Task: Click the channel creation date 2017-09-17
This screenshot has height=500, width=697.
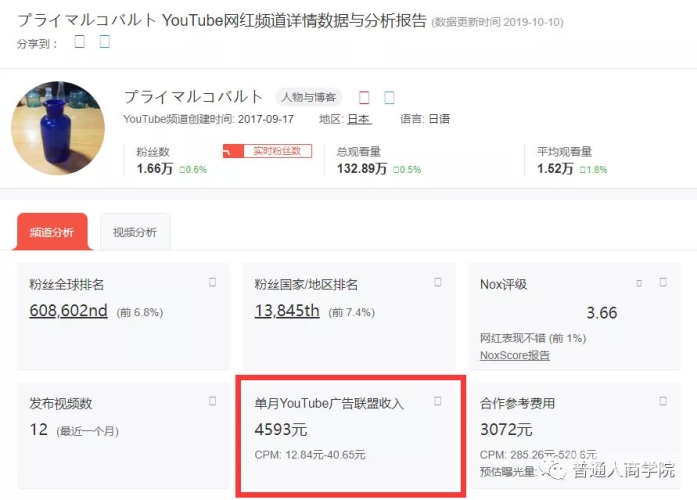Action: pos(266,119)
